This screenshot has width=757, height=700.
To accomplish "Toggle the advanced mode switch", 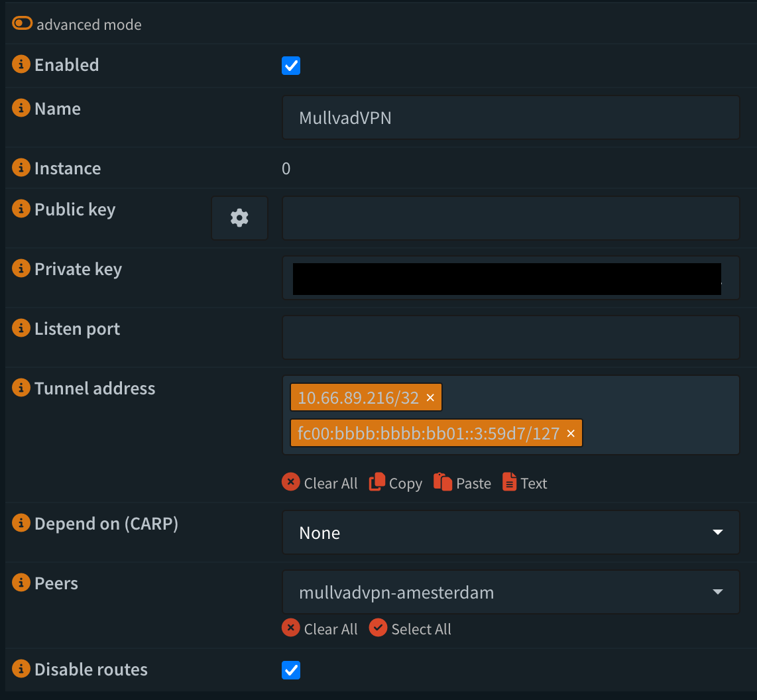I will click(x=23, y=23).
